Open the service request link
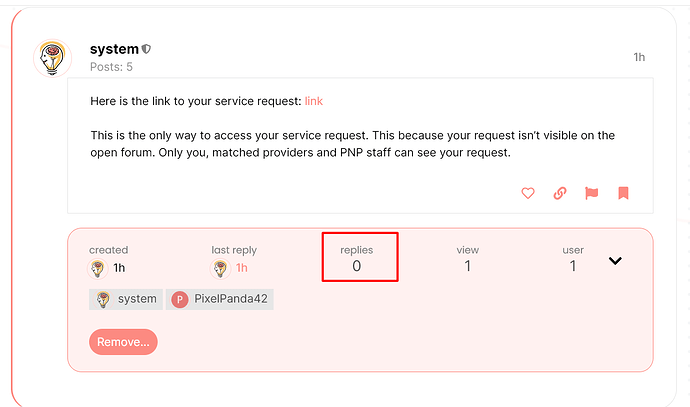This screenshot has width=690, height=407. [314, 101]
